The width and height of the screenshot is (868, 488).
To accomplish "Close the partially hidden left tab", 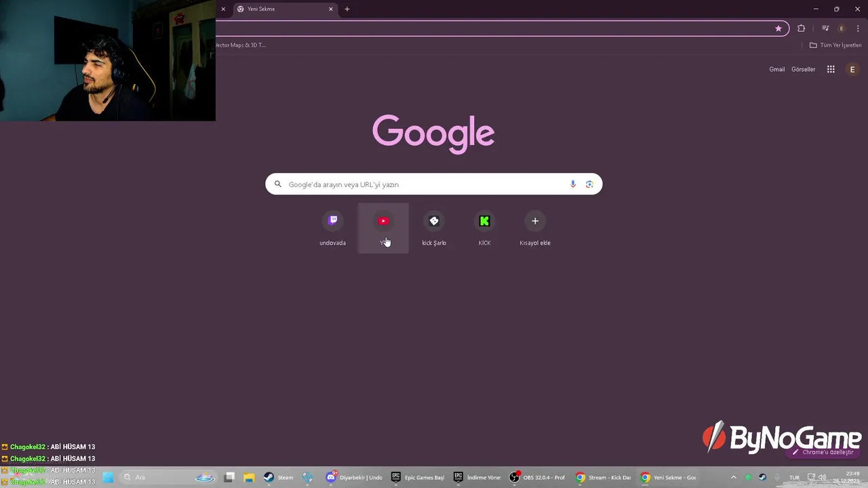I will pyautogui.click(x=223, y=9).
